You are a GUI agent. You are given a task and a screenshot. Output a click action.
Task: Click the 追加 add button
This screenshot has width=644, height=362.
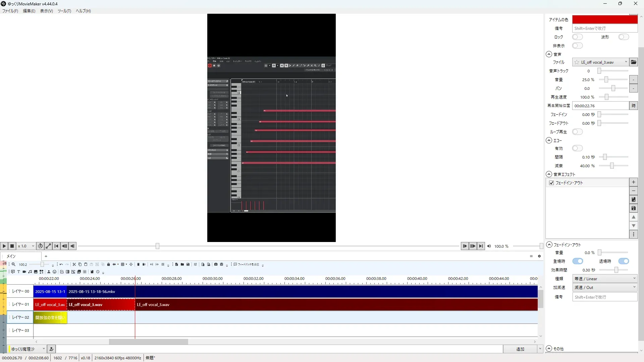click(520, 349)
